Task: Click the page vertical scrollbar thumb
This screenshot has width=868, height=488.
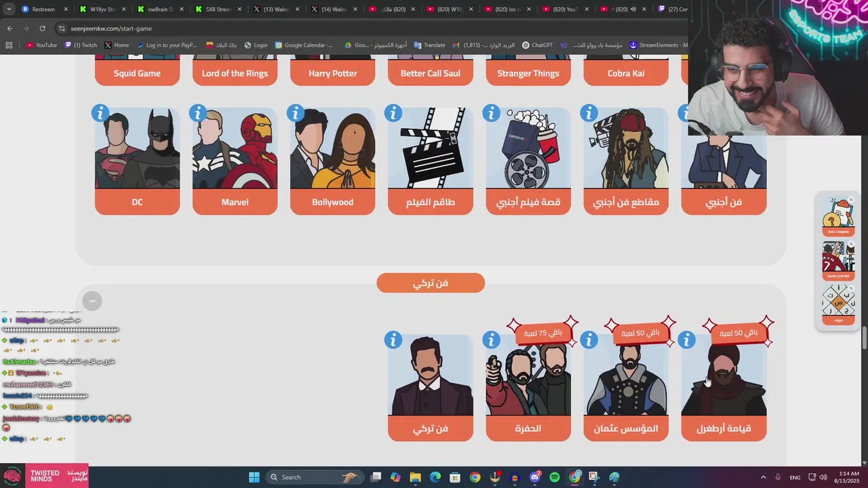Action: [864, 338]
